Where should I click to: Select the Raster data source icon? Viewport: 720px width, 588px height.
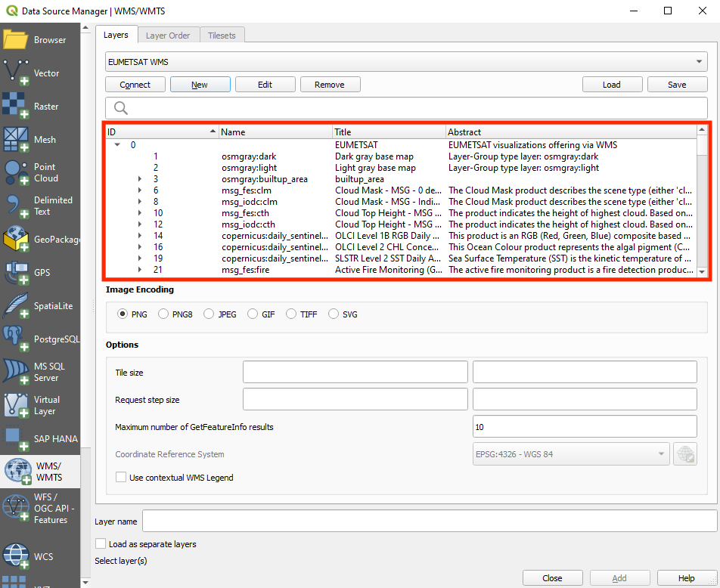click(16, 107)
